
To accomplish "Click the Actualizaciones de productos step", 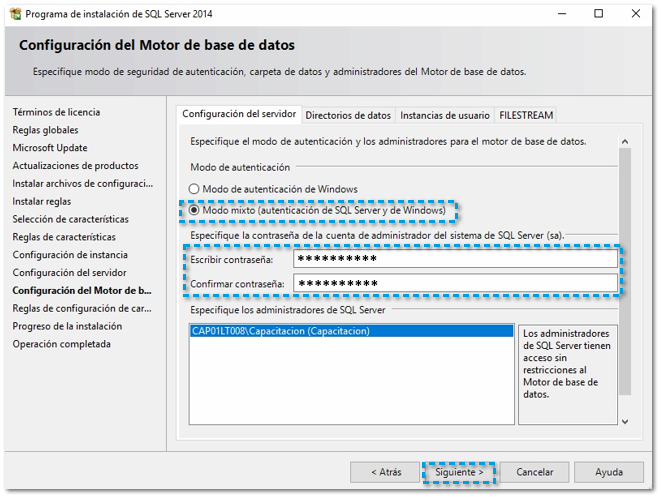I will pos(75,166).
